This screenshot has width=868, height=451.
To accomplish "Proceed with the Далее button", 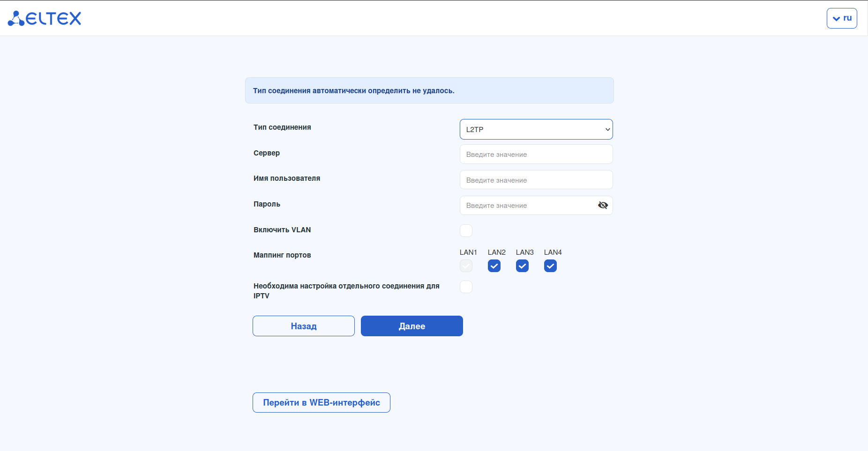I will point(412,326).
